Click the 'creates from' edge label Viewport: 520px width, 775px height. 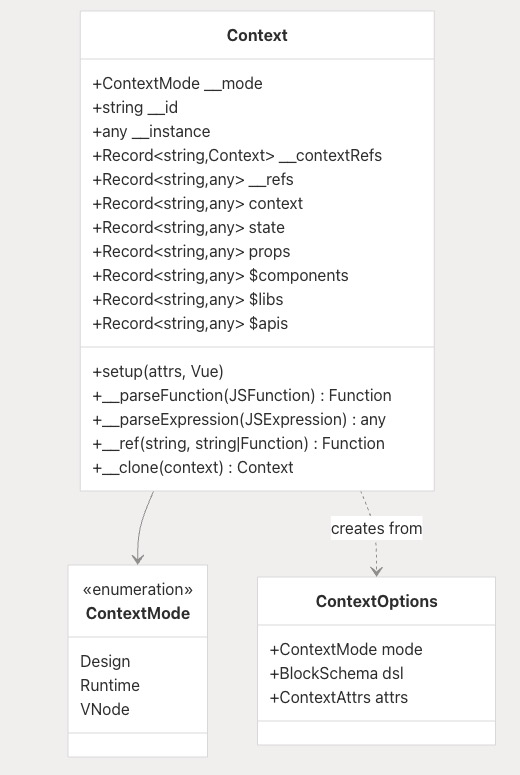[x=377, y=528]
